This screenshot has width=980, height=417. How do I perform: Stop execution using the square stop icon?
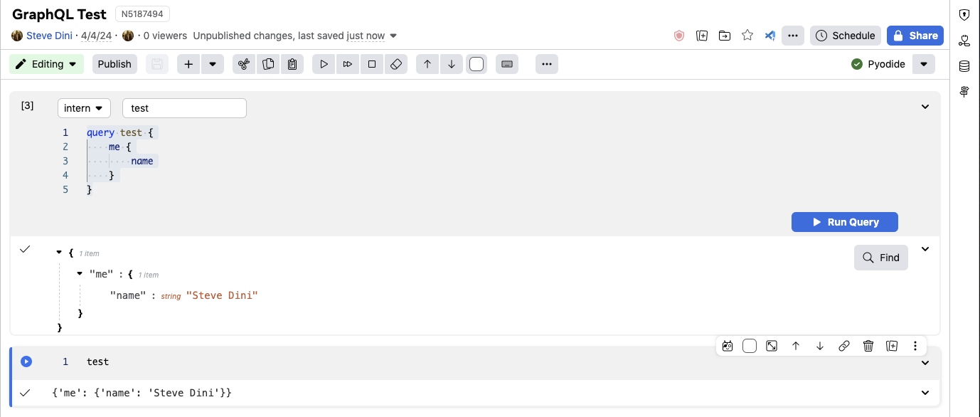(x=371, y=63)
